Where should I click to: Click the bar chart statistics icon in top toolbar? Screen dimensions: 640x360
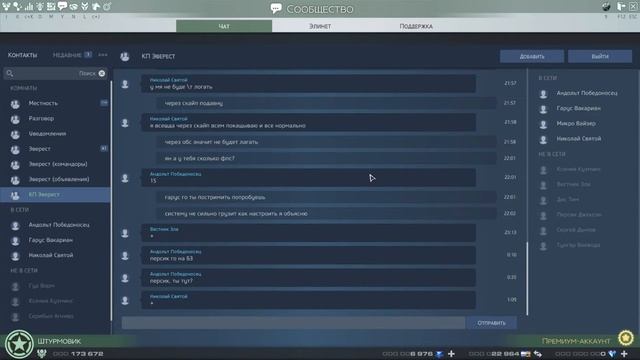(29, 7)
